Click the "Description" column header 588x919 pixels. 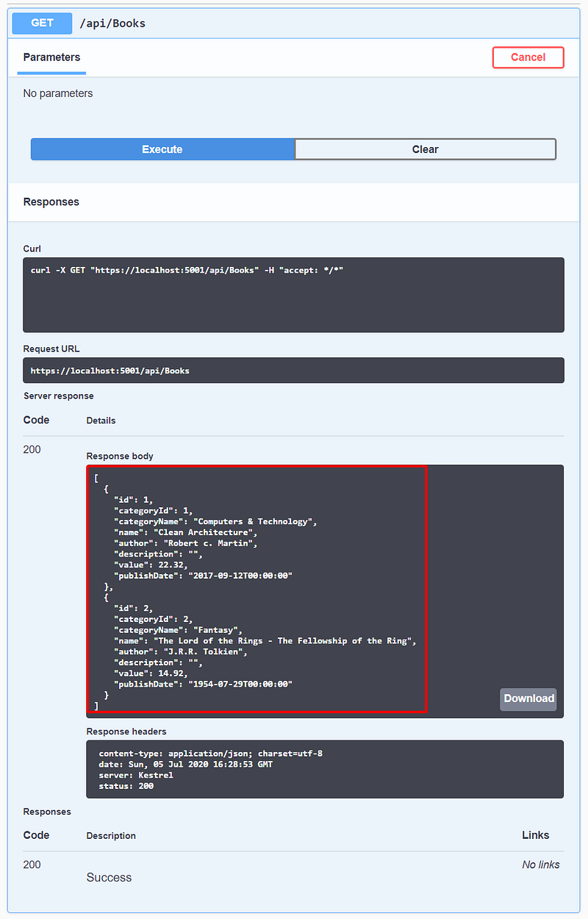point(111,835)
